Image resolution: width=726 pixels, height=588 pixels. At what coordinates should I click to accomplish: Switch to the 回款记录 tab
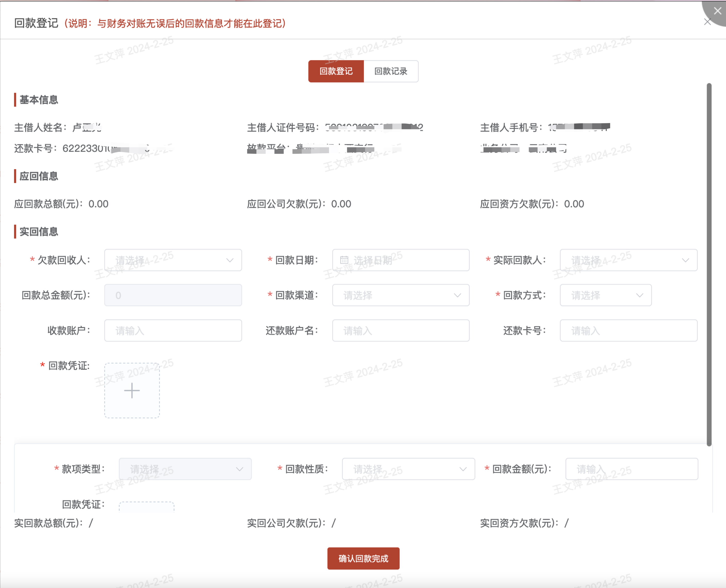[391, 72]
